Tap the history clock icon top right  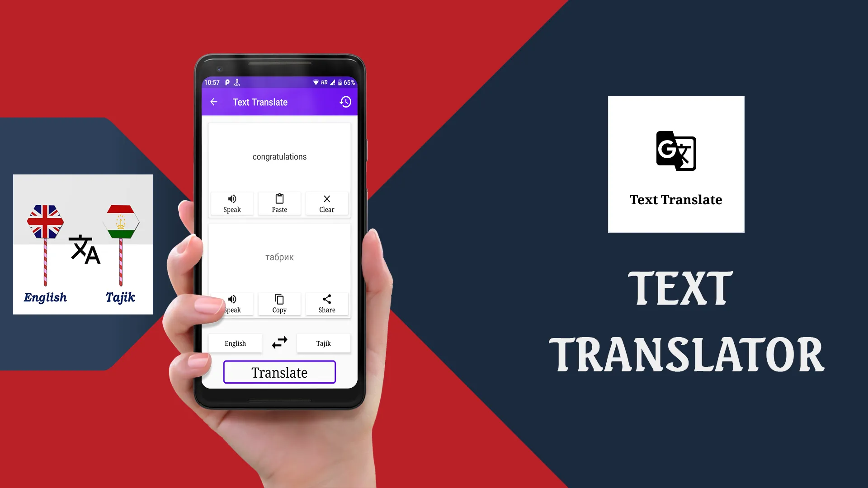(345, 102)
